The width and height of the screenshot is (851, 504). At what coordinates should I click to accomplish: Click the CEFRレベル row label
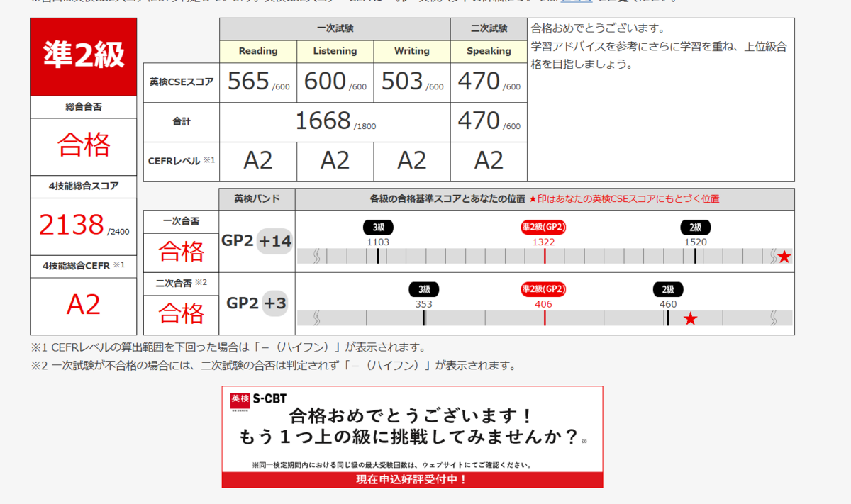tap(182, 161)
